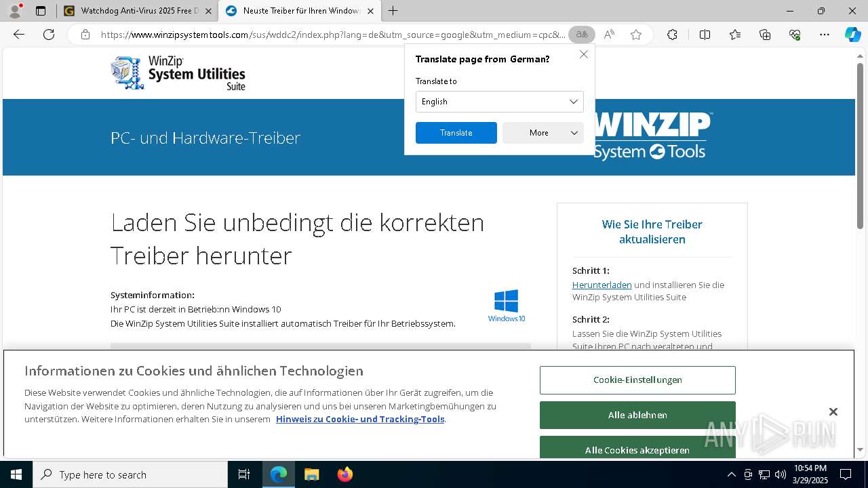
Task: Open the Copilot sidebar icon
Action: click(x=852, y=35)
